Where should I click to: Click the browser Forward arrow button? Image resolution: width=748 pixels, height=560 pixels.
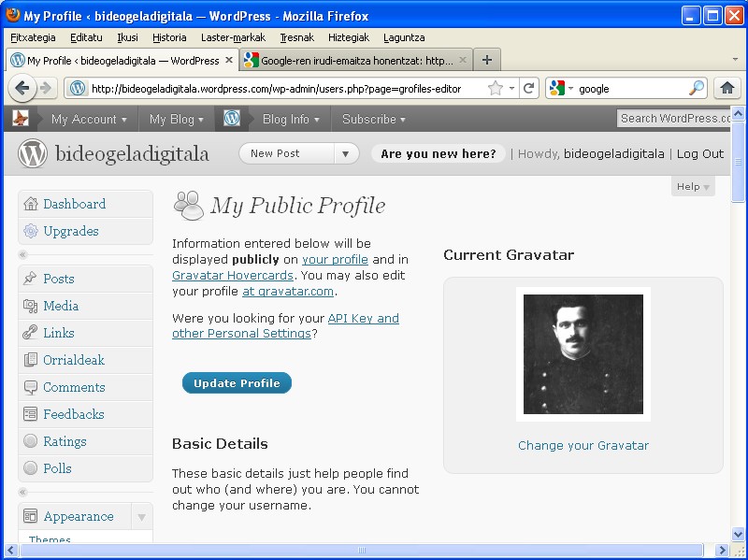(46, 88)
